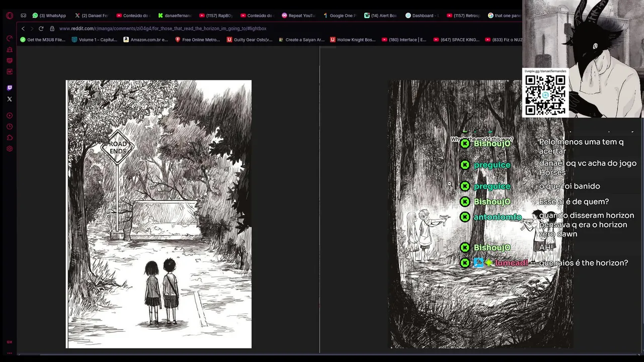The height and width of the screenshot is (362, 644).
Task: Switch to the Google One tab
Action: (x=340, y=16)
